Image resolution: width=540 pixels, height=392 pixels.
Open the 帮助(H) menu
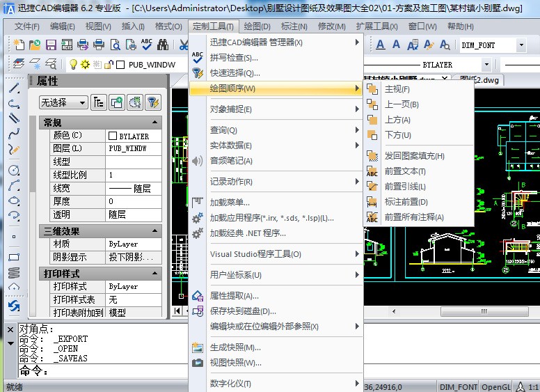click(x=461, y=26)
